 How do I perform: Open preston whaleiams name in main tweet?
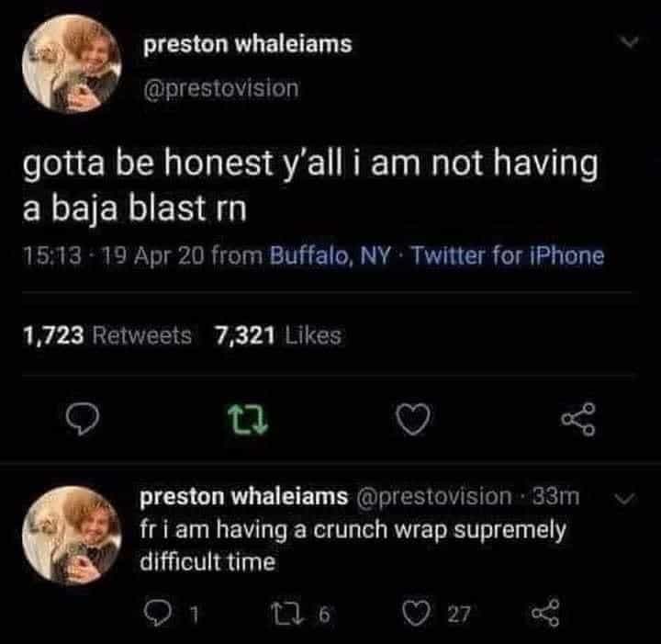click(x=247, y=44)
